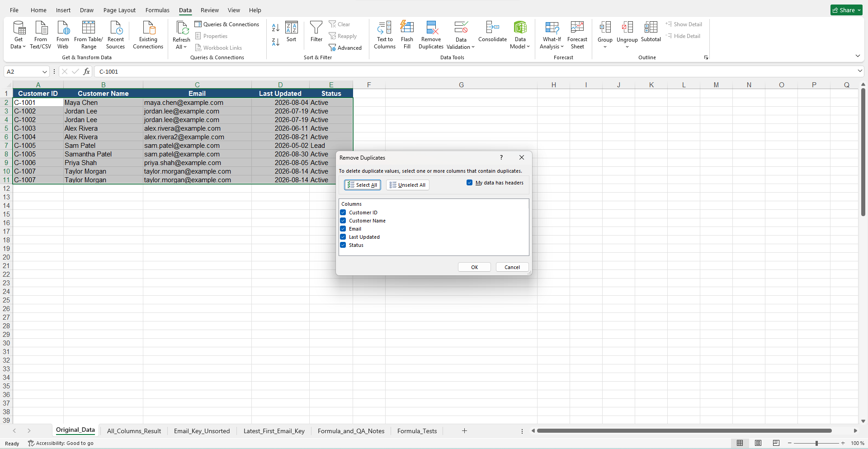
Task: Click OK in Remove Duplicates dialog
Action: (x=474, y=267)
